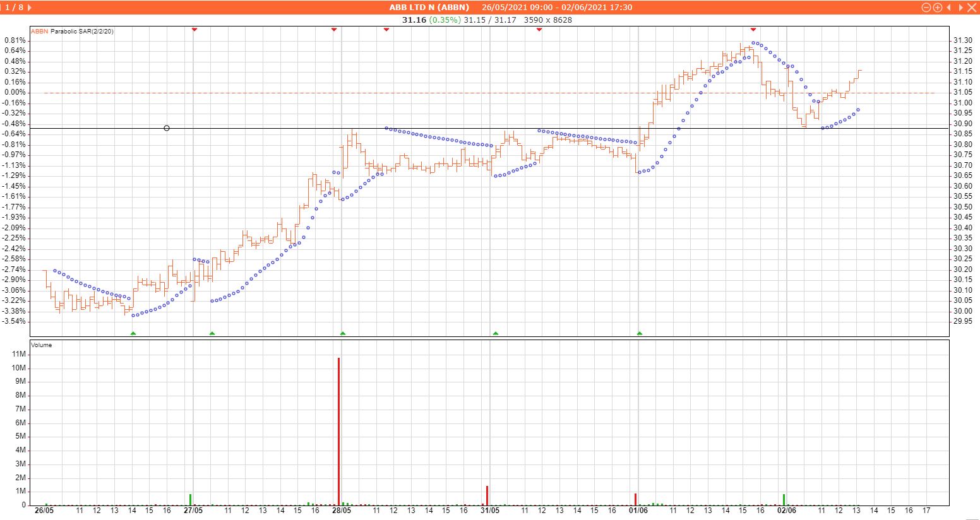Click the green buy marker at 31/05
Screen dimensions: 980x520
pos(496,333)
